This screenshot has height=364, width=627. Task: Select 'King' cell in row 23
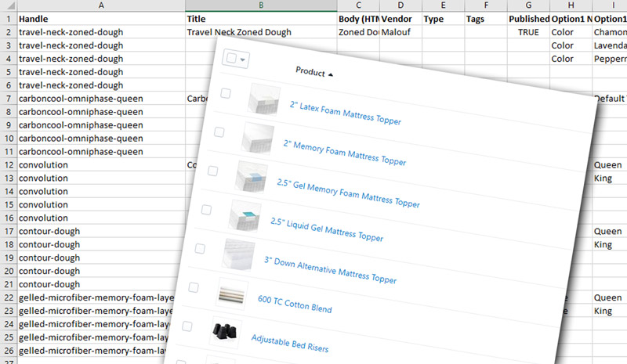[x=610, y=311]
